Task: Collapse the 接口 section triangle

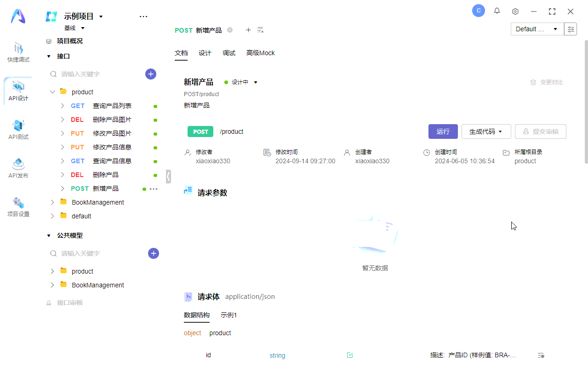Action: pos(49,57)
